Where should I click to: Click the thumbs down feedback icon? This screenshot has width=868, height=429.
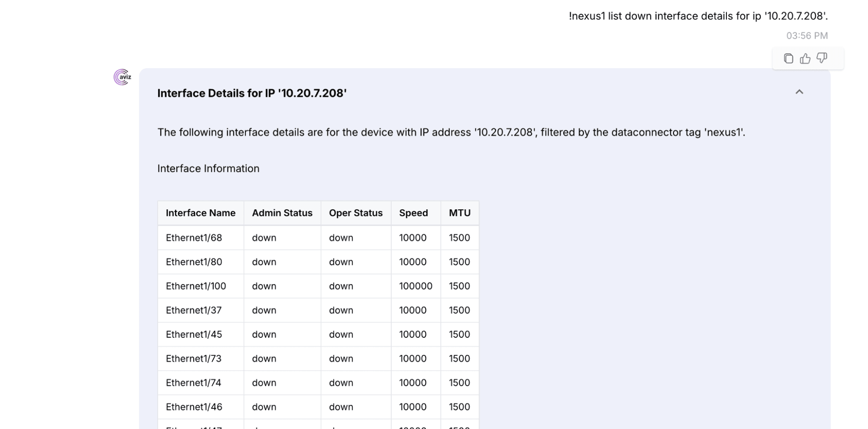pos(821,58)
